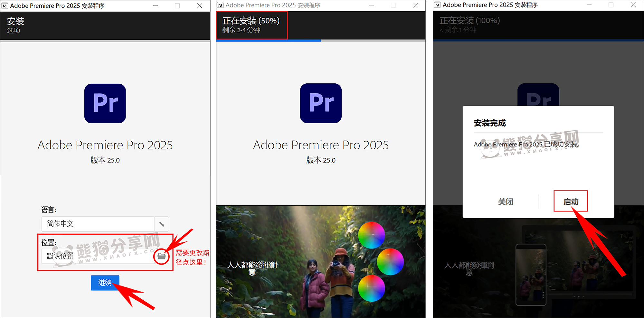Click 关闭 in the 安装完成 dialog
644x318 pixels.
click(506, 202)
